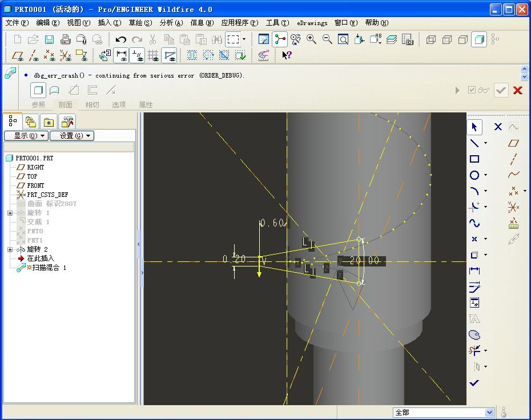Select the Trim sketch entities tool
Screen dimensions: 531x420
coord(474,350)
